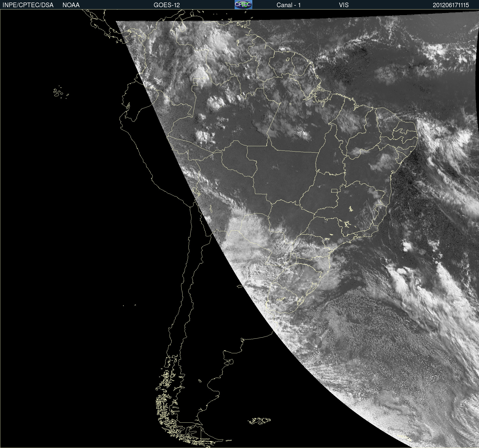Click the NOAA label in header
The image size is (479, 448).
71,5
